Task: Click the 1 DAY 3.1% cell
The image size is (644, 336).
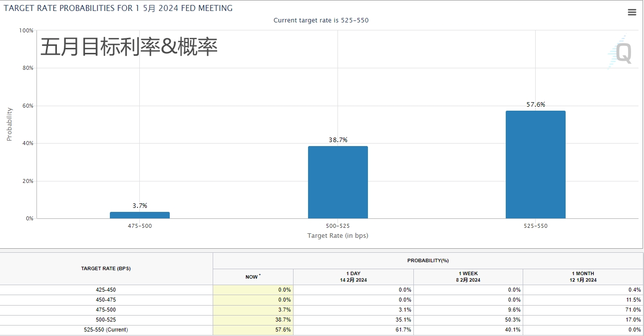Action: point(353,310)
